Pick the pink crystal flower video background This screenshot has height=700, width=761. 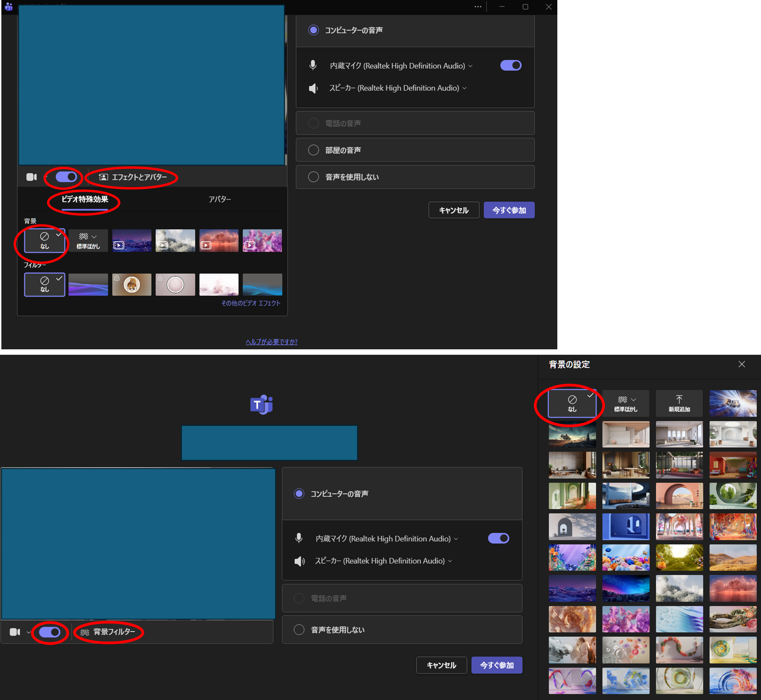click(x=263, y=240)
